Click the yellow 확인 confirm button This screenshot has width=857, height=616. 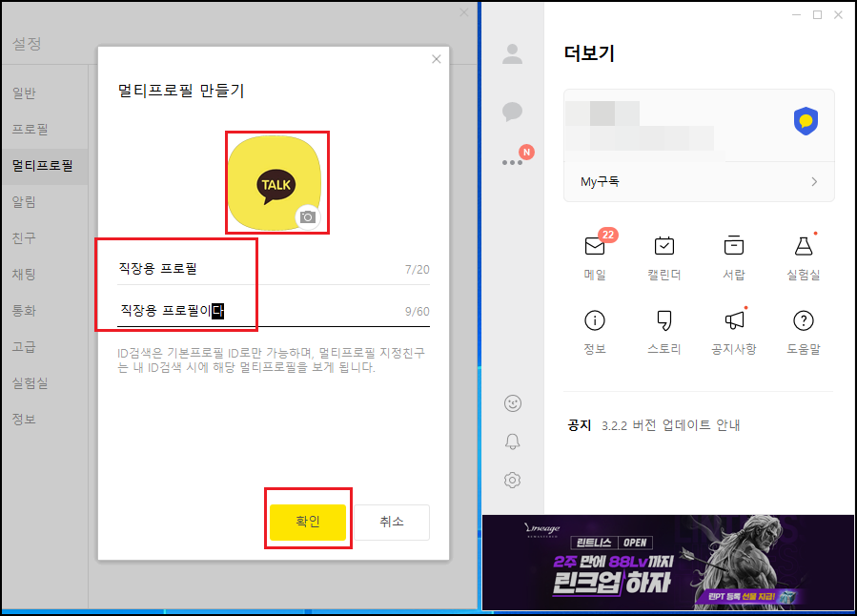pyautogui.click(x=308, y=522)
